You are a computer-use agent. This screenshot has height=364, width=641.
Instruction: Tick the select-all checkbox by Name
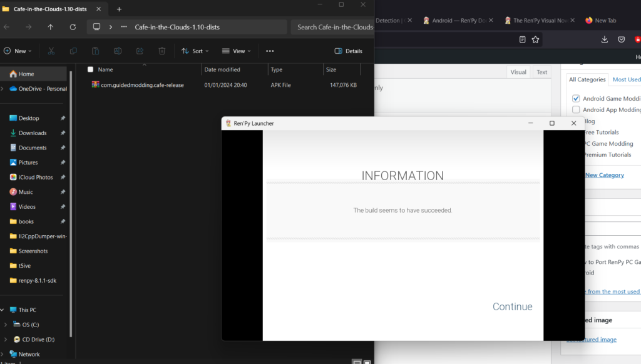click(90, 69)
